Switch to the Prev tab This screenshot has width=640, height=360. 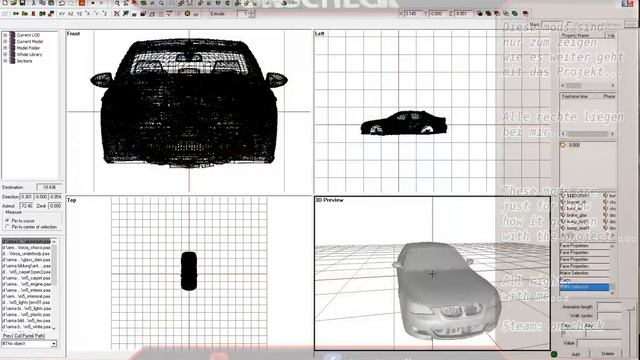point(7,336)
